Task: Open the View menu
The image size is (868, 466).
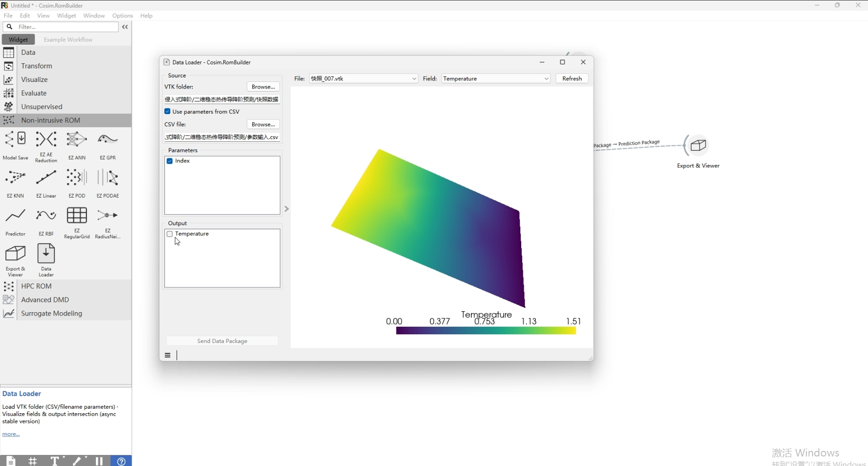Action: [x=43, y=16]
